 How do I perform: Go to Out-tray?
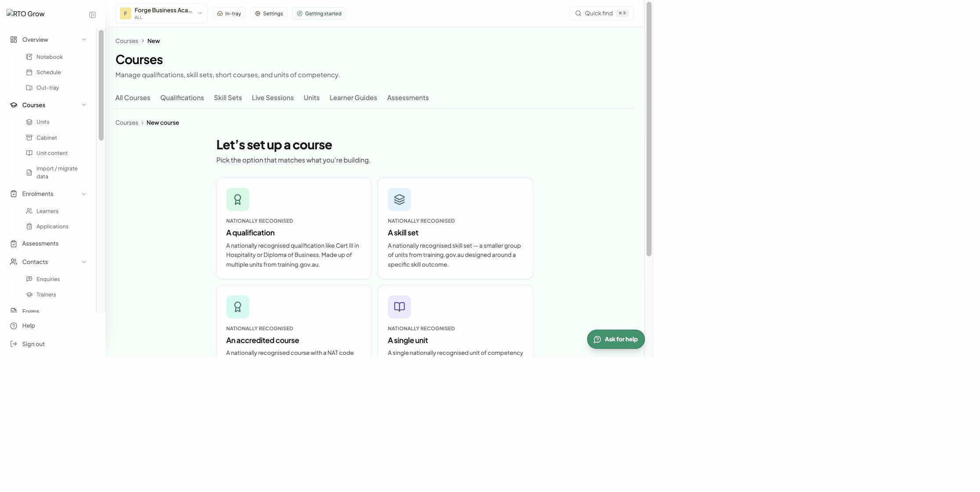[47, 88]
